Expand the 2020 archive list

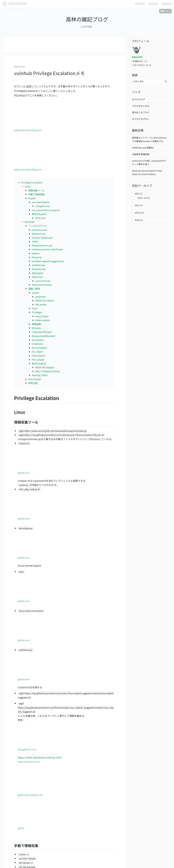click(x=133, y=213)
